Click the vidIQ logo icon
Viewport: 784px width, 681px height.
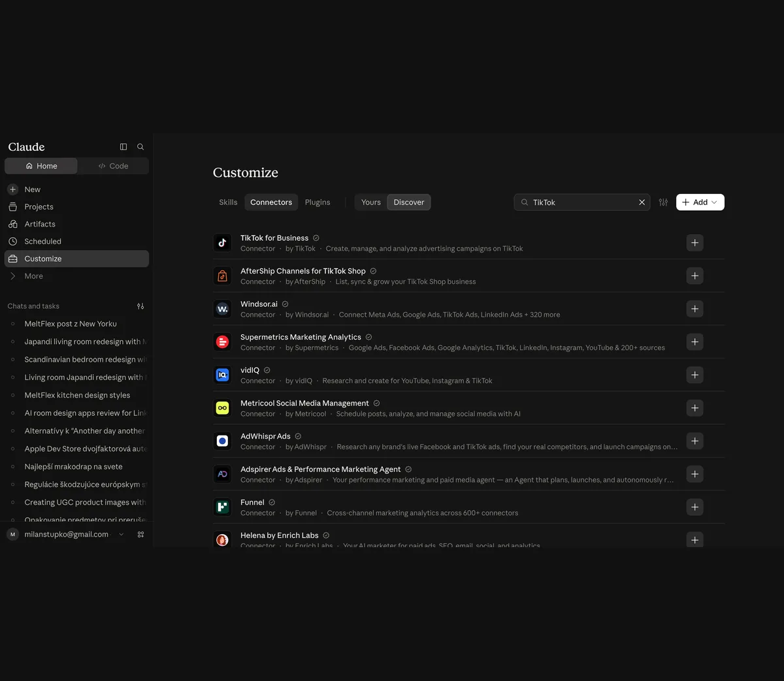point(222,375)
